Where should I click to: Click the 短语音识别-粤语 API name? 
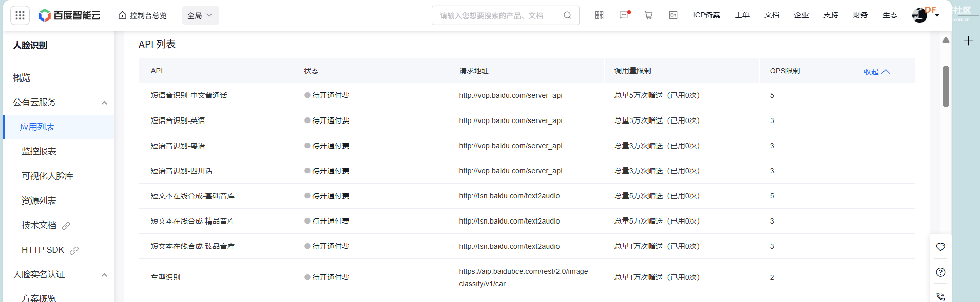point(178,146)
